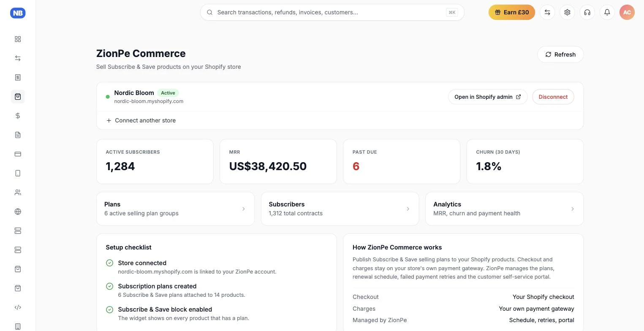Open the Plans card chevron

point(243,209)
